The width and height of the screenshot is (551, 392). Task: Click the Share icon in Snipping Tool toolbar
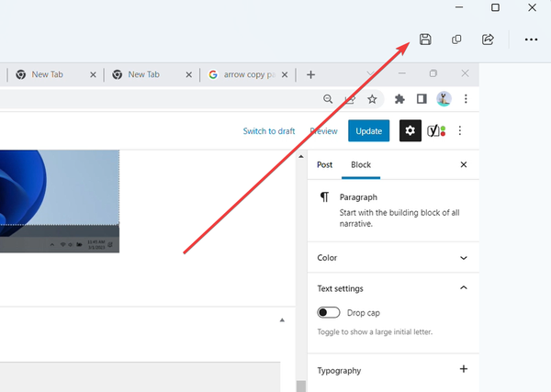click(x=488, y=39)
